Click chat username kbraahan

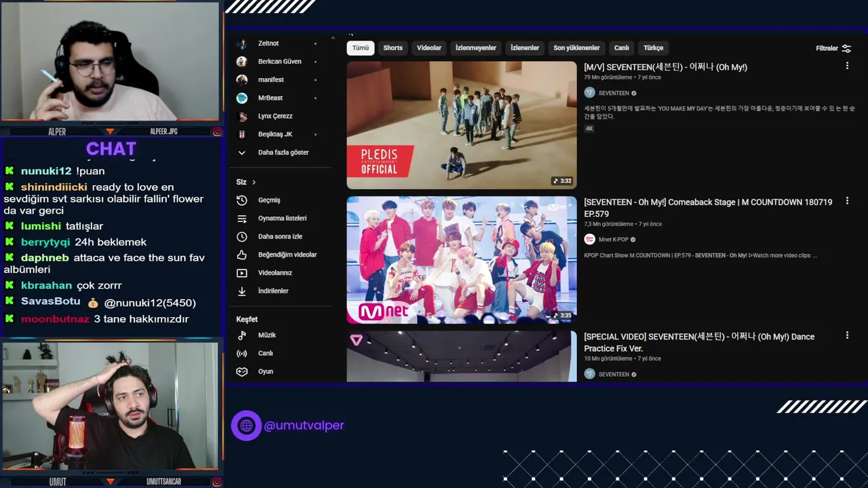click(46, 285)
